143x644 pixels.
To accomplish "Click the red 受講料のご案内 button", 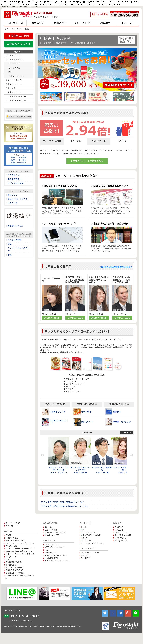I will [x=19, y=36].
